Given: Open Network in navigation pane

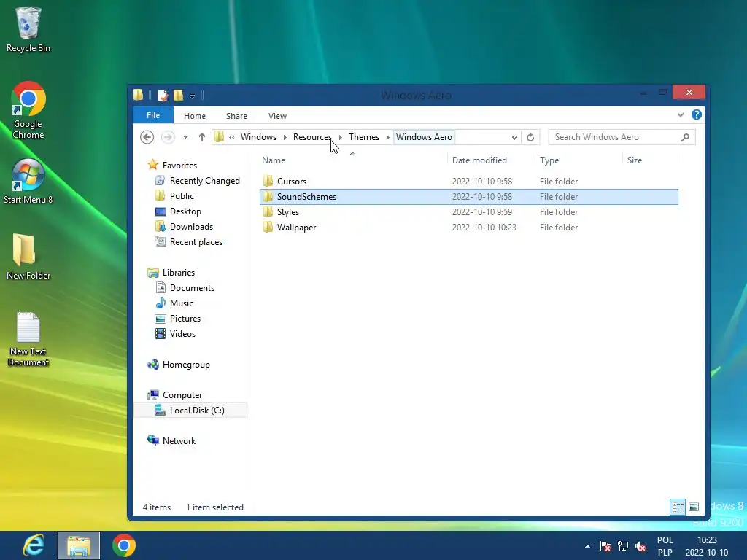Looking at the screenshot, I should (179, 441).
